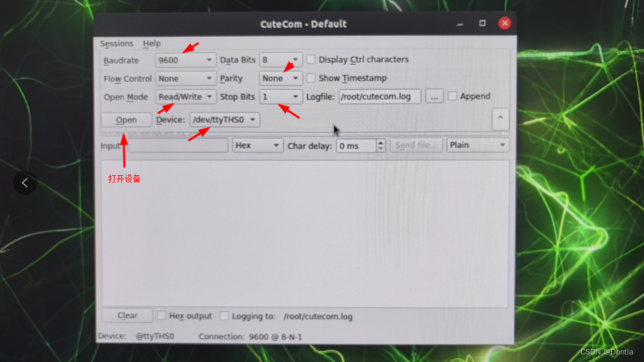The width and height of the screenshot is (644, 362).
Task: Enable the Append checkbox
Action: pyautogui.click(x=453, y=96)
